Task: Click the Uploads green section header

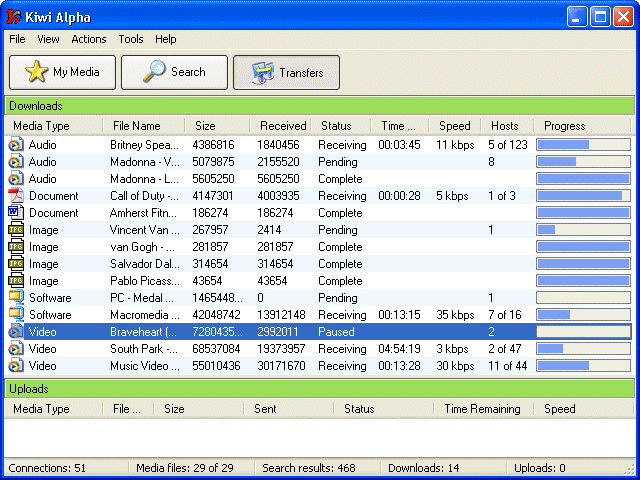Action: click(320, 389)
